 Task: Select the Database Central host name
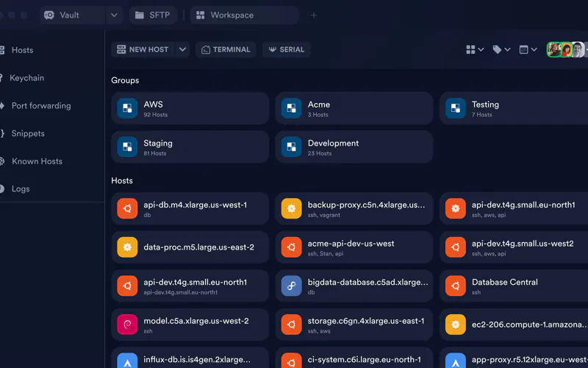tap(505, 282)
